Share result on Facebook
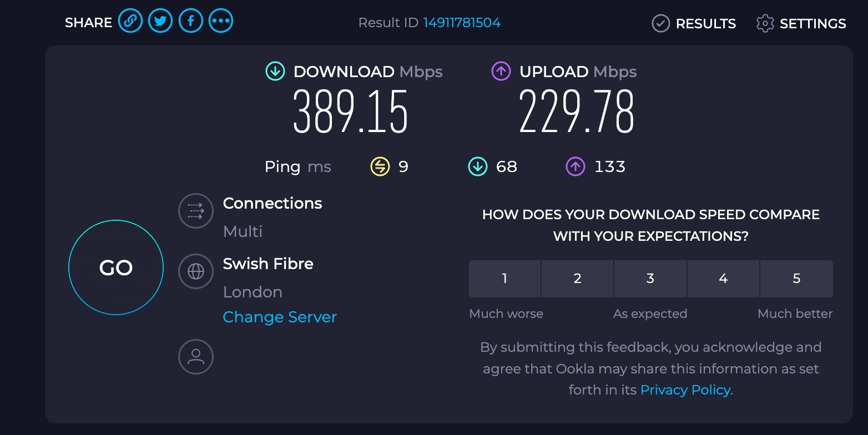Image resolution: width=868 pixels, height=435 pixels. click(x=190, y=22)
